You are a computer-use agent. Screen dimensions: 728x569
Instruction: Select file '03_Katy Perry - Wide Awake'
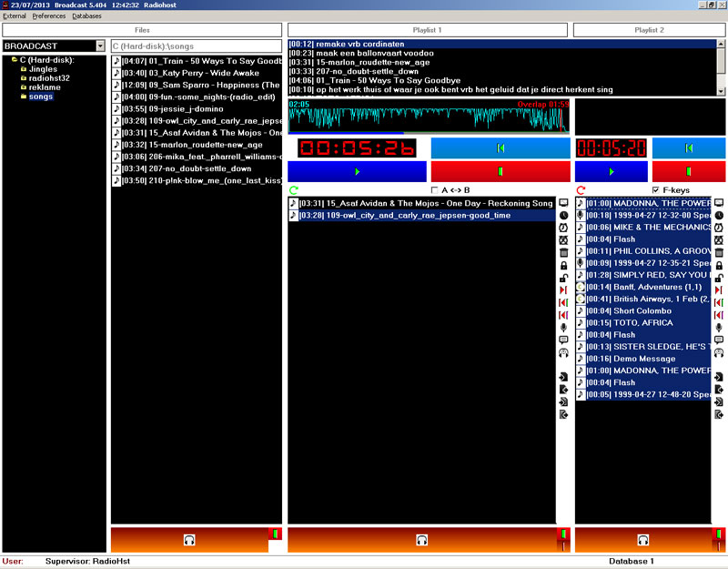pyautogui.click(x=197, y=73)
